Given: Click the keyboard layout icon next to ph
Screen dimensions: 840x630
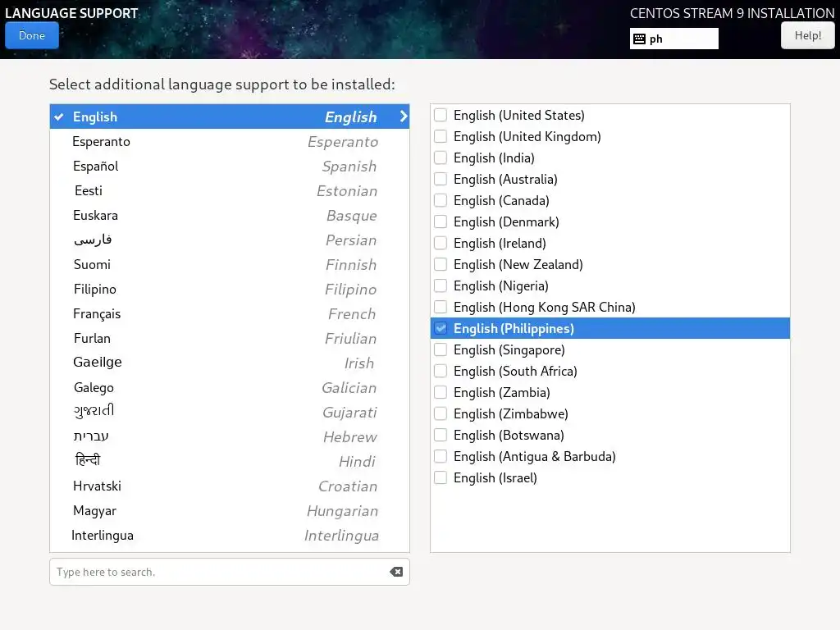Looking at the screenshot, I should click(639, 39).
